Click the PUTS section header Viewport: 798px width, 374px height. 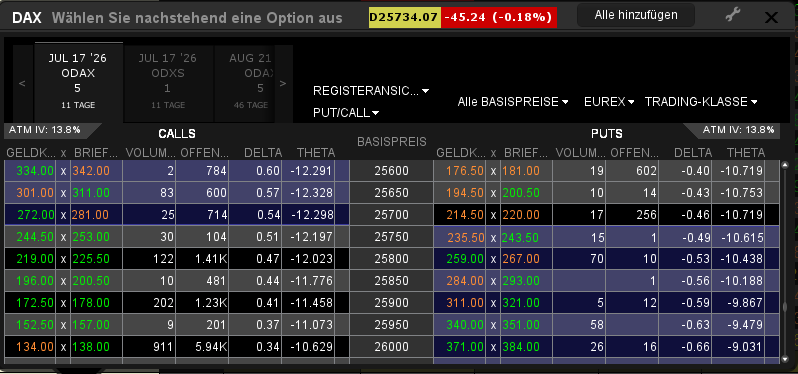click(x=607, y=134)
